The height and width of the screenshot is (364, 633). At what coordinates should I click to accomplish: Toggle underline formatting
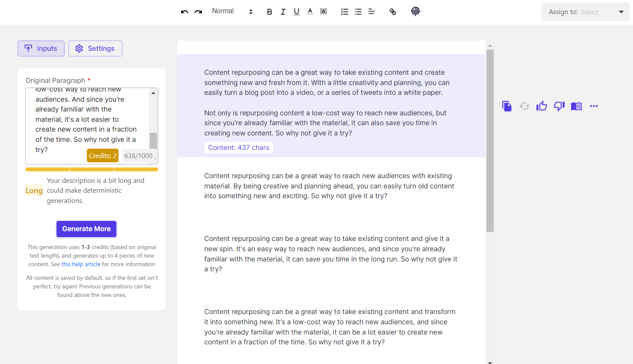point(296,12)
